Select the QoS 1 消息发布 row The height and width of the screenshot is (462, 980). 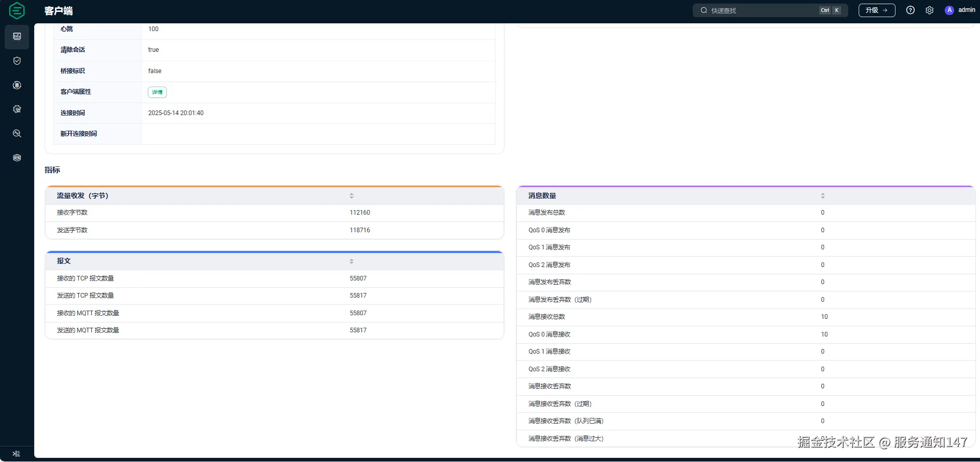[746, 247]
